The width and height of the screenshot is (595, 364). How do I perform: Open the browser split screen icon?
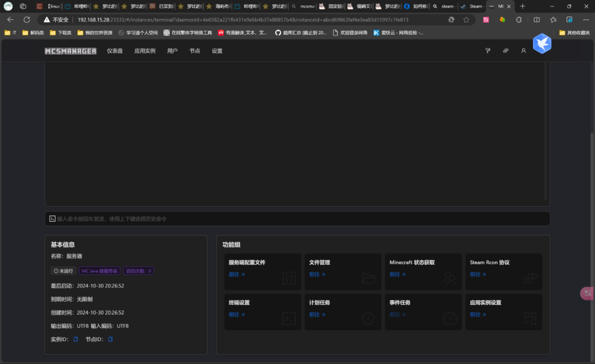coord(536,19)
